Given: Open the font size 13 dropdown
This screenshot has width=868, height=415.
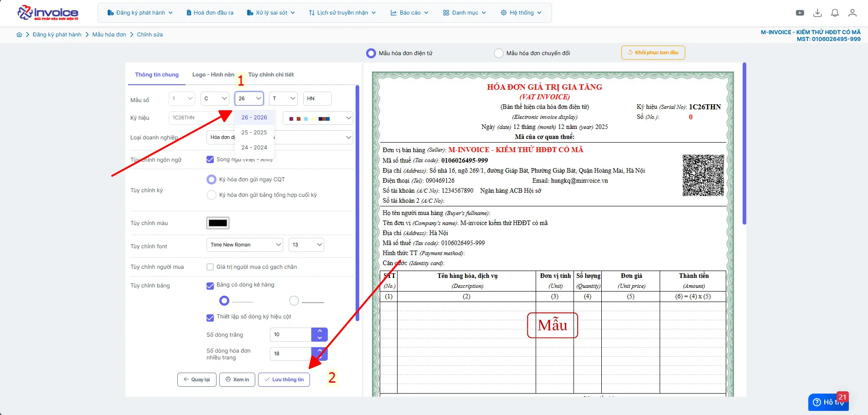Looking at the screenshot, I should tap(306, 245).
